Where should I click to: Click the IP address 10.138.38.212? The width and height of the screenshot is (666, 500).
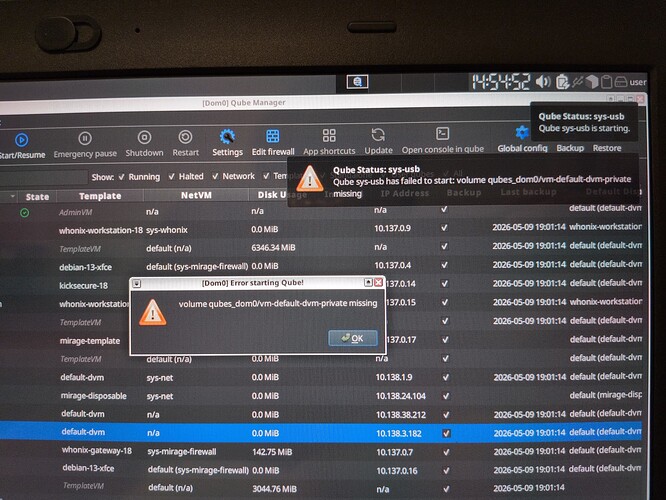[401, 415]
